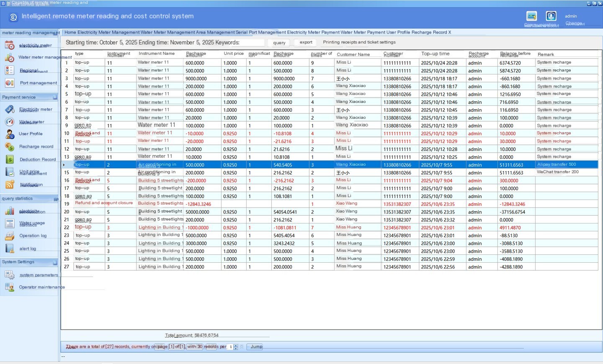Click the Top-up time column header
603x364 pixels.
[x=435, y=54]
